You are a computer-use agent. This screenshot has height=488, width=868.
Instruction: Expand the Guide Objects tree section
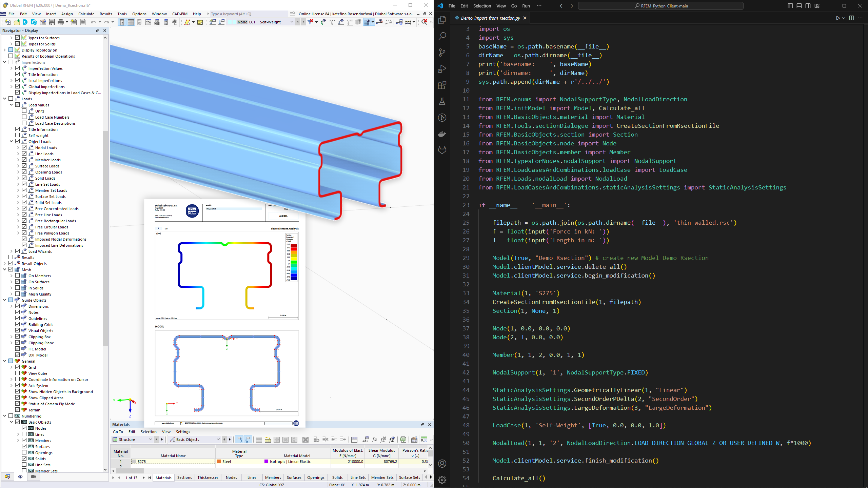[5, 300]
